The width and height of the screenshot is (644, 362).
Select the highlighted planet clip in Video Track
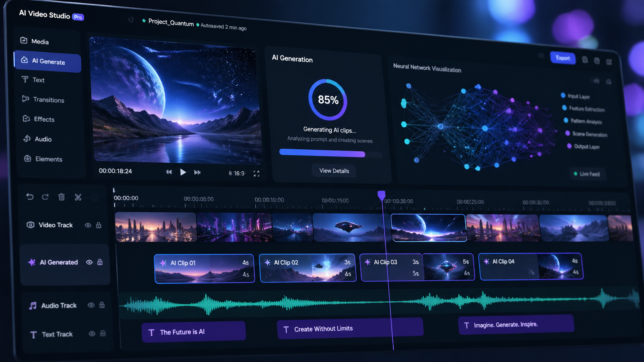click(x=429, y=228)
